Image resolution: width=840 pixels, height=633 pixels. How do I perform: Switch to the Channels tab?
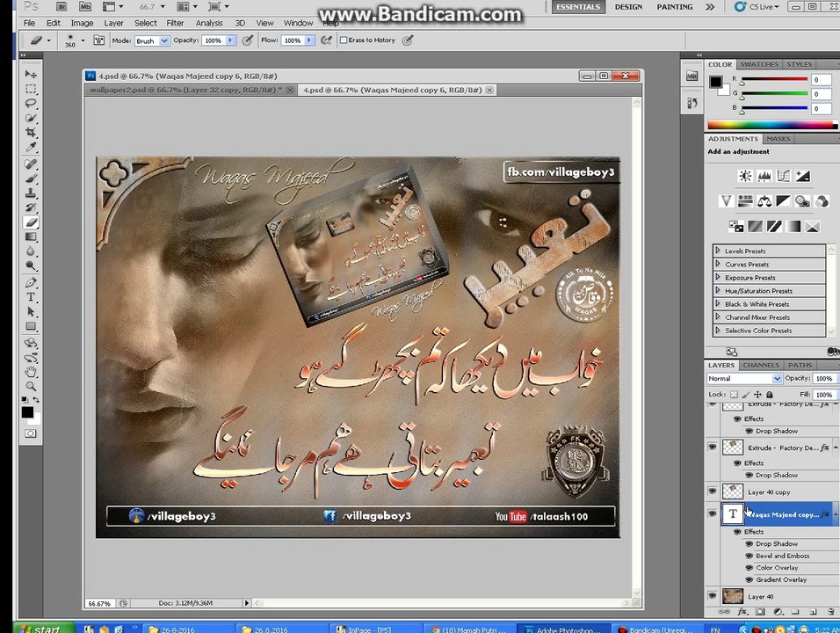[761, 365]
